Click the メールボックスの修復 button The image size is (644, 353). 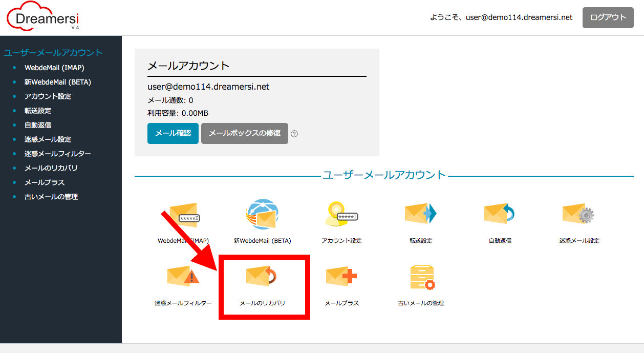(x=245, y=133)
